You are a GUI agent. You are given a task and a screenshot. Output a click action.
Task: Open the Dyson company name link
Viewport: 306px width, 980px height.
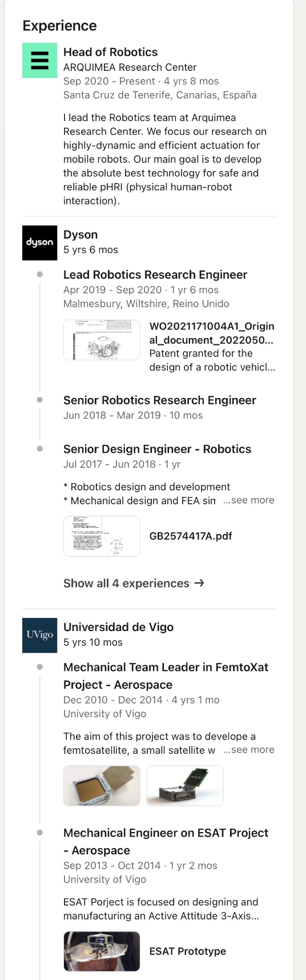[80, 235]
